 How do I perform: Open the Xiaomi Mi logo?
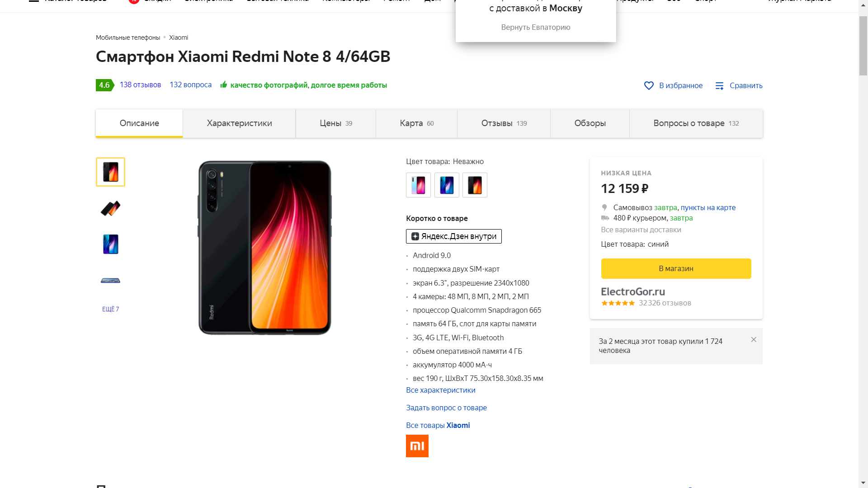click(x=417, y=446)
